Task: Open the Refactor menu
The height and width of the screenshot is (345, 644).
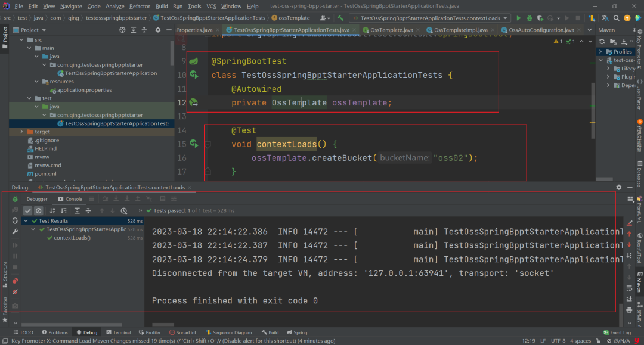Action: click(x=140, y=6)
